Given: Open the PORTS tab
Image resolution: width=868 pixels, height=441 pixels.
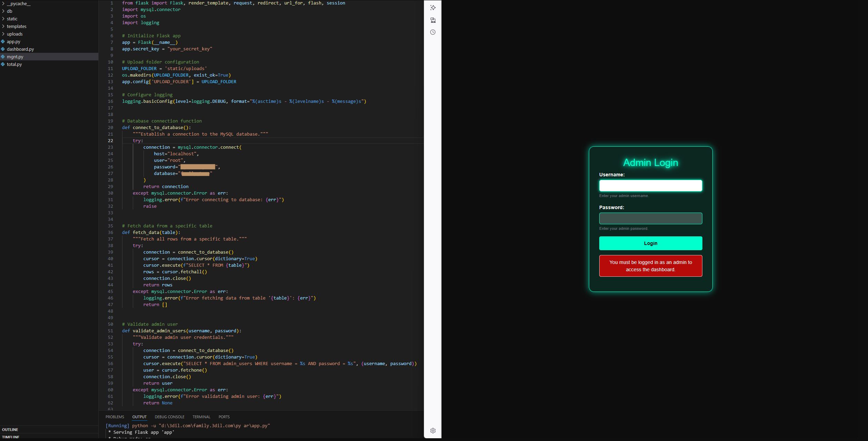Looking at the screenshot, I should tap(224, 417).
